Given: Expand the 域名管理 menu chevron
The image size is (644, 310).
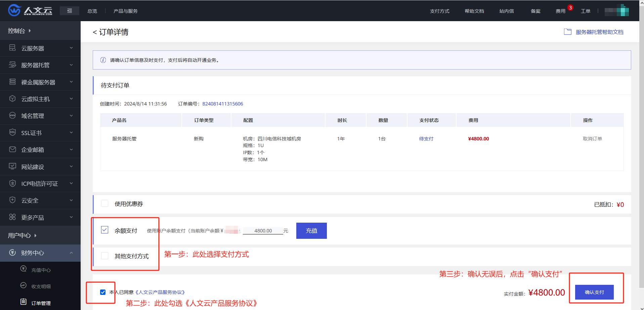Looking at the screenshot, I should coord(71,116).
